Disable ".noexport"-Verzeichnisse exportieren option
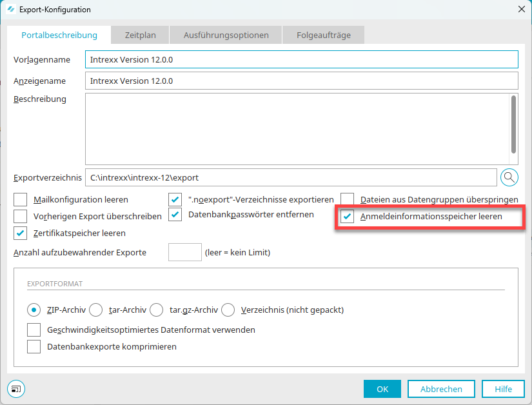532x405 pixels. pyautogui.click(x=175, y=199)
